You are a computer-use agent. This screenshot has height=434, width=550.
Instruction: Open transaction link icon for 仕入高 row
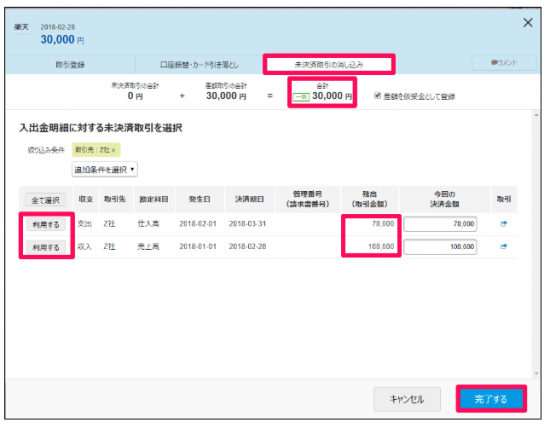tap(503, 224)
